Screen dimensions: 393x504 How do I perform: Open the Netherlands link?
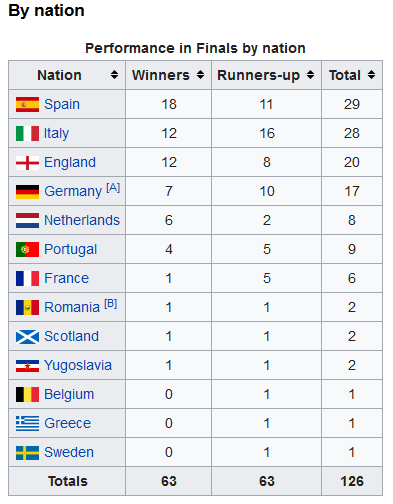[x=82, y=220]
